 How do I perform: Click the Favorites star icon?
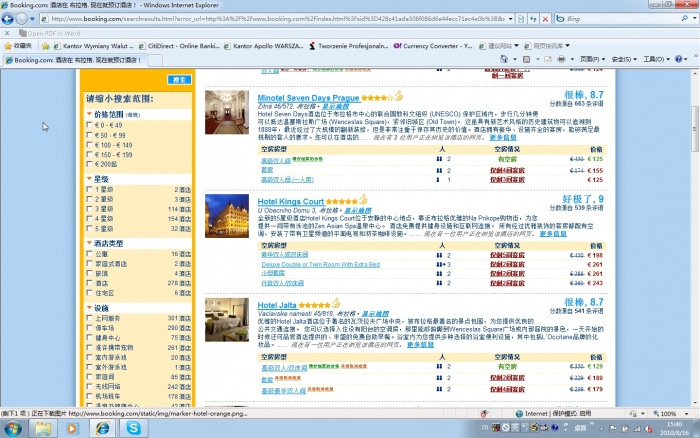point(8,45)
